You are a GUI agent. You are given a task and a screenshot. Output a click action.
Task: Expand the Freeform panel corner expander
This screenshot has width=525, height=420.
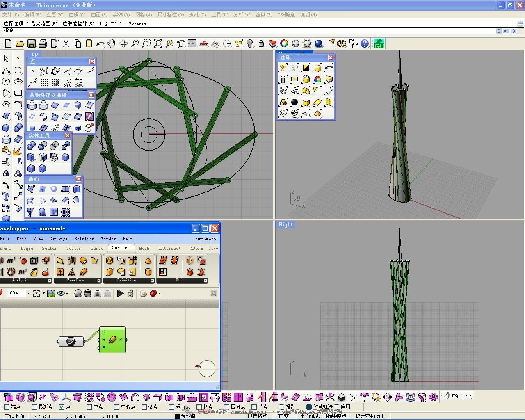click(x=99, y=281)
